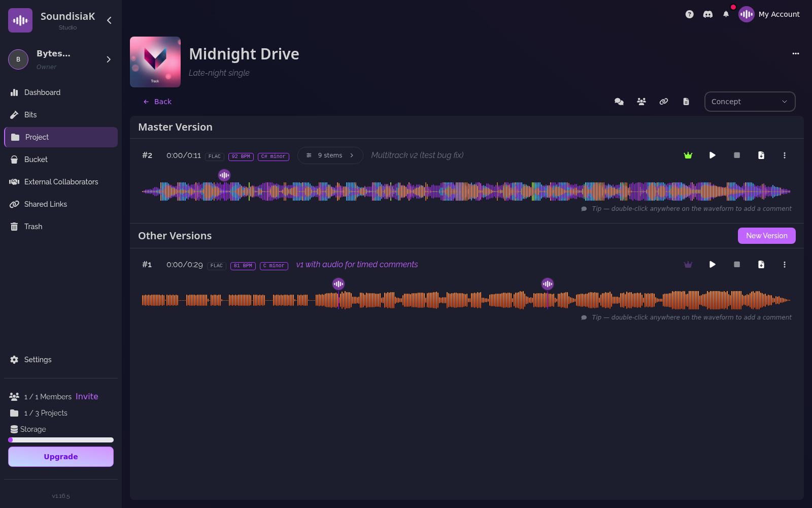Open the project three-dot options menu
The image size is (812, 508).
[x=796, y=53]
